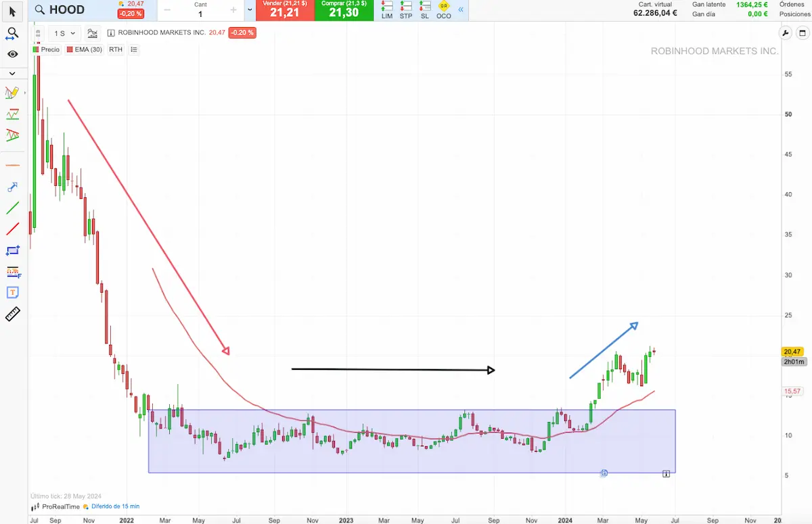Viewport: 812px width, 524px height.
Task: Expand the order quantity dropdown arrow
Action: (250, 10)
